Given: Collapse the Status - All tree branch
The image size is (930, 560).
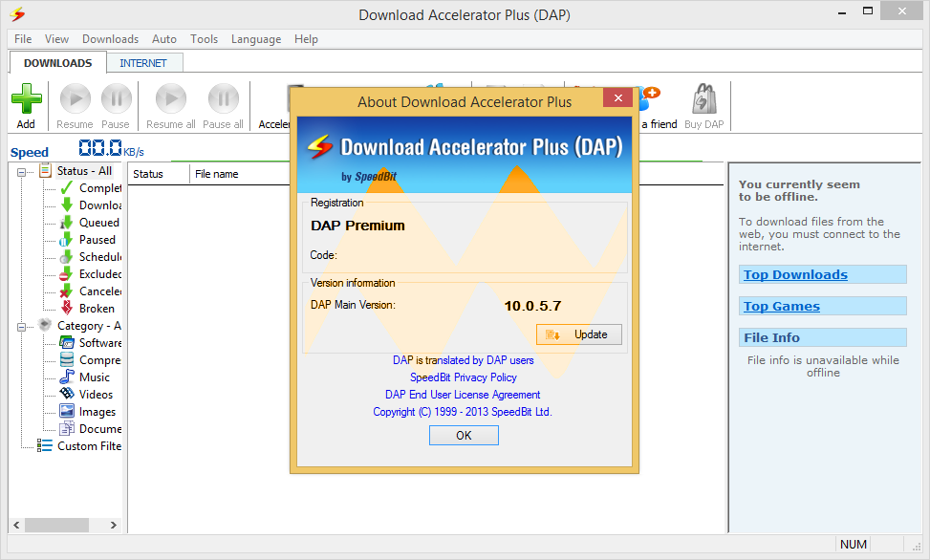Looking at the screenshot, I should tap(22, 172).
